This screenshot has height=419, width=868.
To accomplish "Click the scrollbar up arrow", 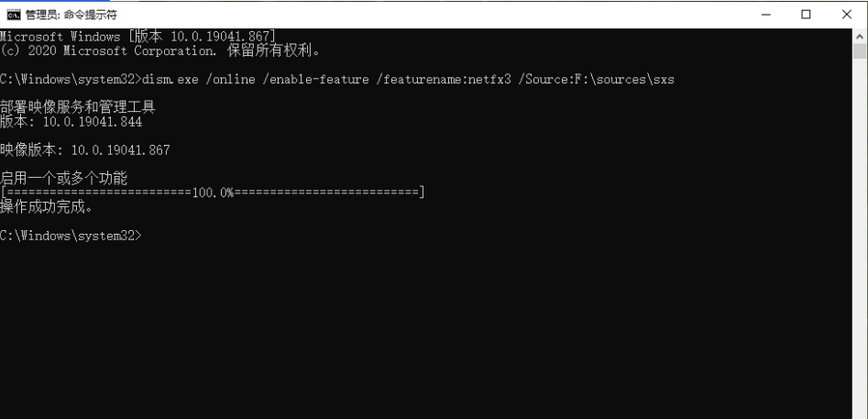I will point(859,36).
